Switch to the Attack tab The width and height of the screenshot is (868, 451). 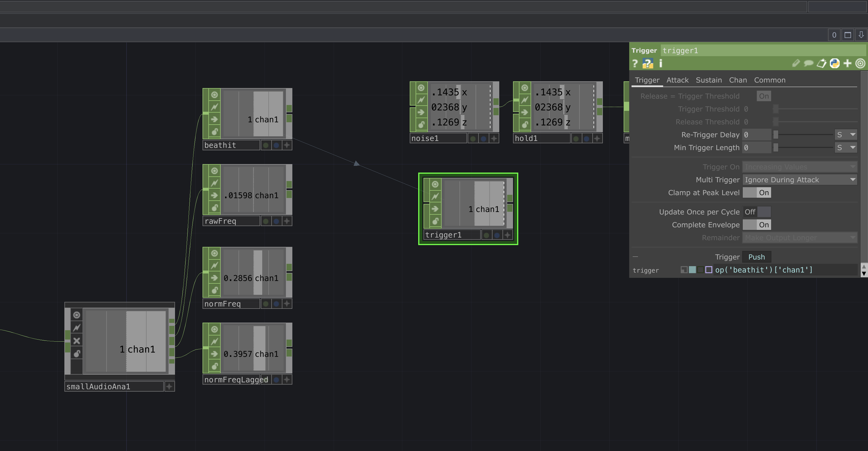[677, 80]
